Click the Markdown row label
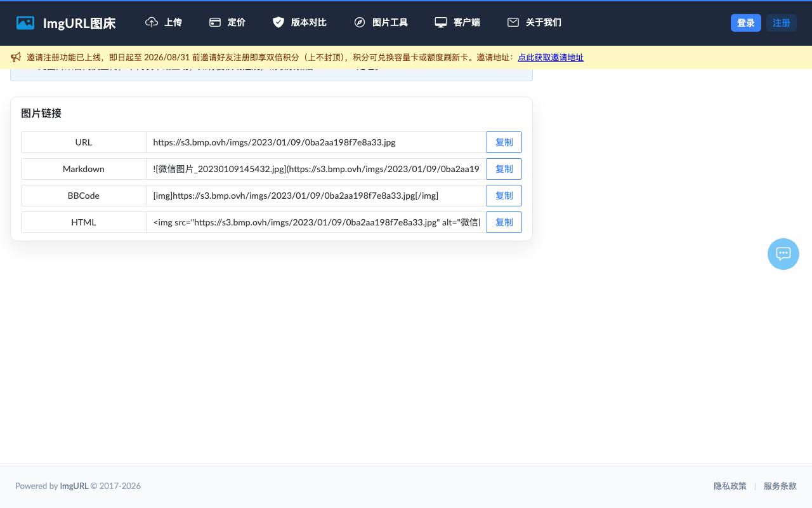 coord(84,169)
